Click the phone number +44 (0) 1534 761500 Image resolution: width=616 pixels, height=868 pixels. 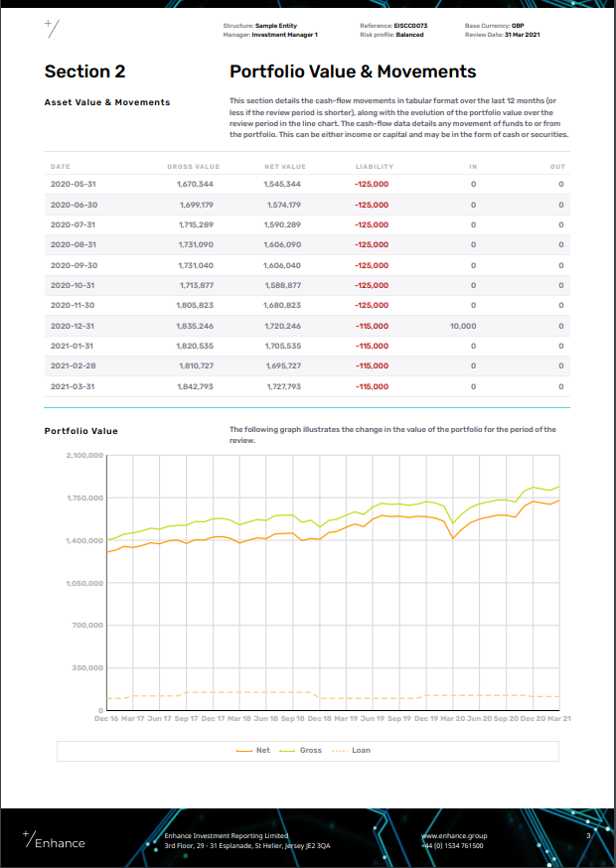click(452, 846)
